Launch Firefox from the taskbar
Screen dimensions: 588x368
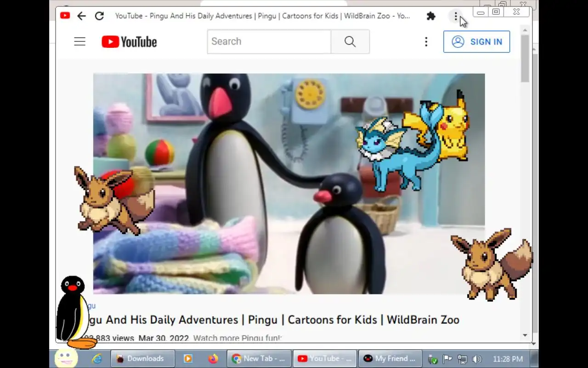[213, 359]
